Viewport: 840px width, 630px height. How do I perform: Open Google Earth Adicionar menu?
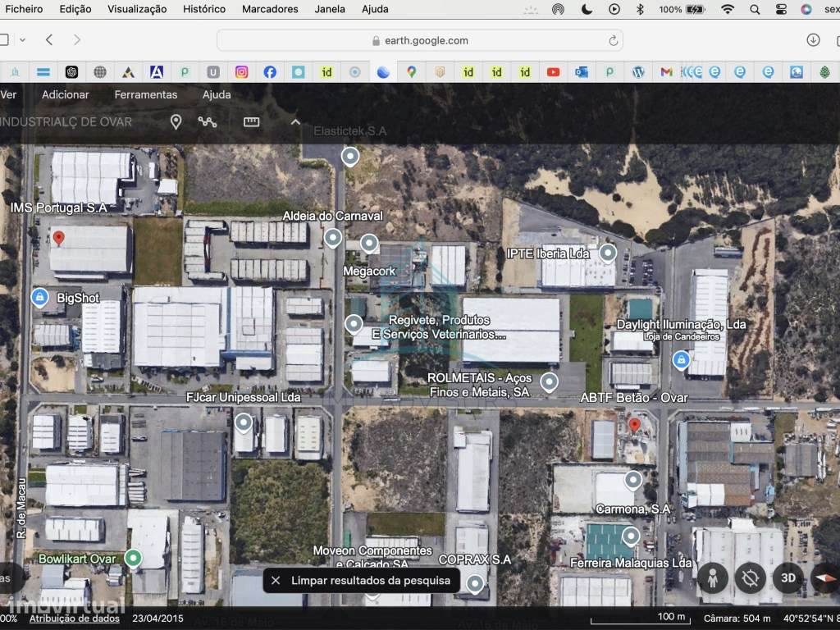pos(66,95)
